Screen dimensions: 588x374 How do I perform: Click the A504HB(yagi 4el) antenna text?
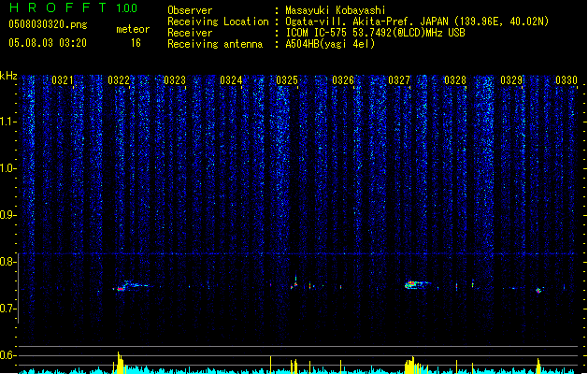(330, 44)
